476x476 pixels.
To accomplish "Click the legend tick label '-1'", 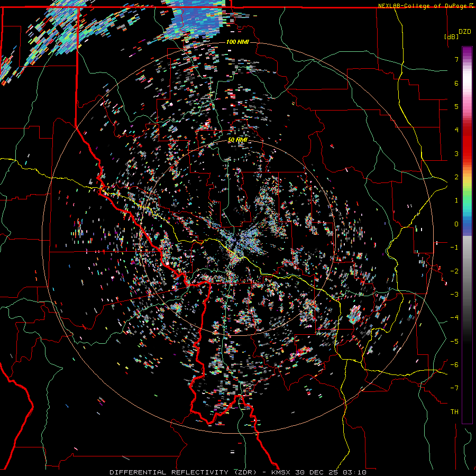I will click(454, 248).
